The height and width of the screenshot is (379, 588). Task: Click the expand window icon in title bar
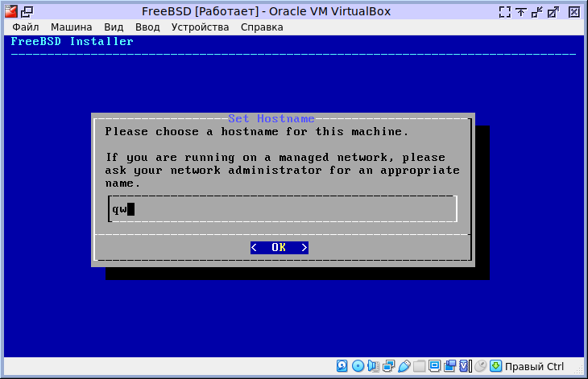tap(553, 12)
